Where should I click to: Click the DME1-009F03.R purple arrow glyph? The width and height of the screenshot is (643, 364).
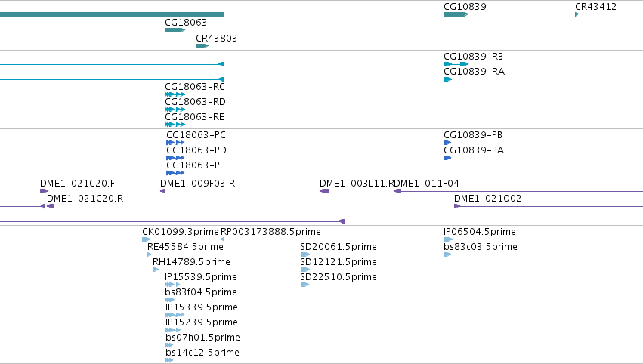pos(162,191)
